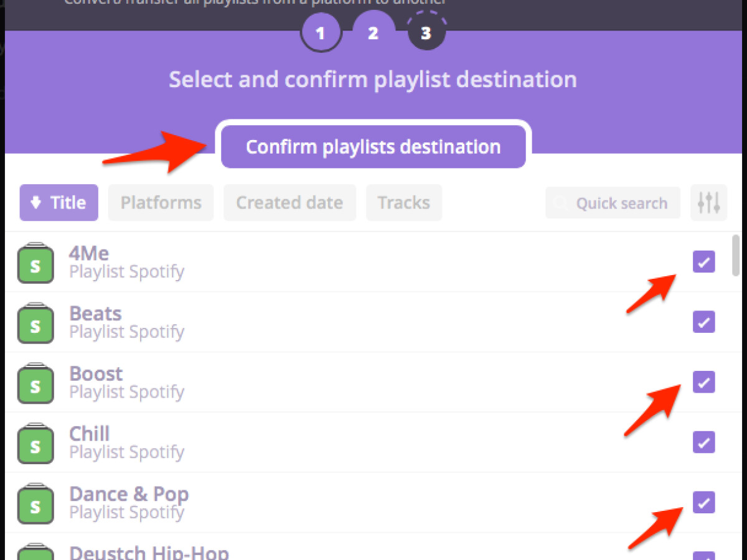The image size is (747, 560).
Task: Sort the list by Created date
Action: [289, 202]
